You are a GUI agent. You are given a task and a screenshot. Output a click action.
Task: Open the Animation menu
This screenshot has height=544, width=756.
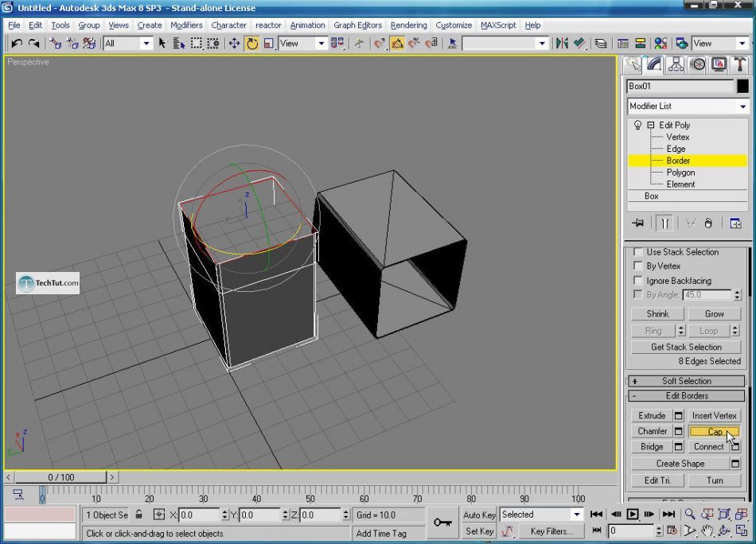307,25
